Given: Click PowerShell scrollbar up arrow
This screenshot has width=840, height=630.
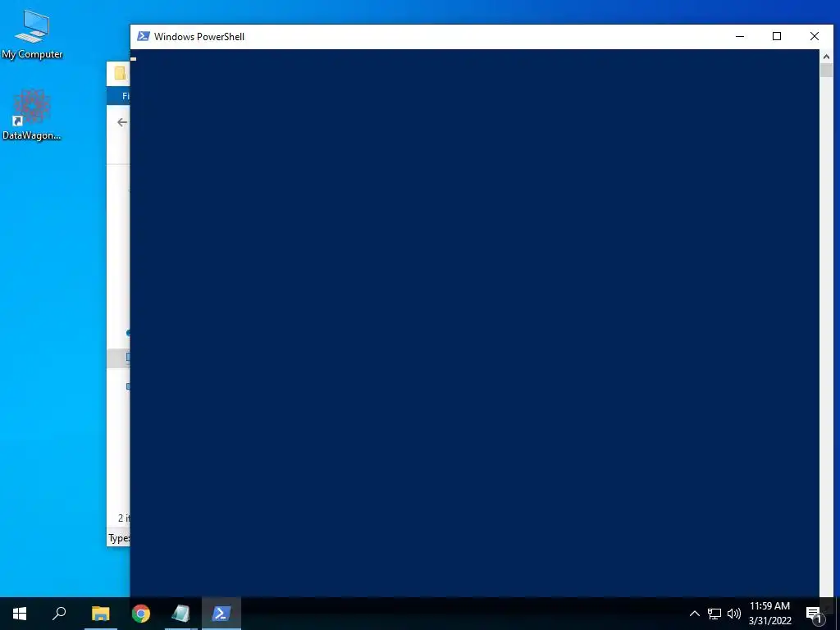Looking at the screenshot, I should [x=827, y=57].
